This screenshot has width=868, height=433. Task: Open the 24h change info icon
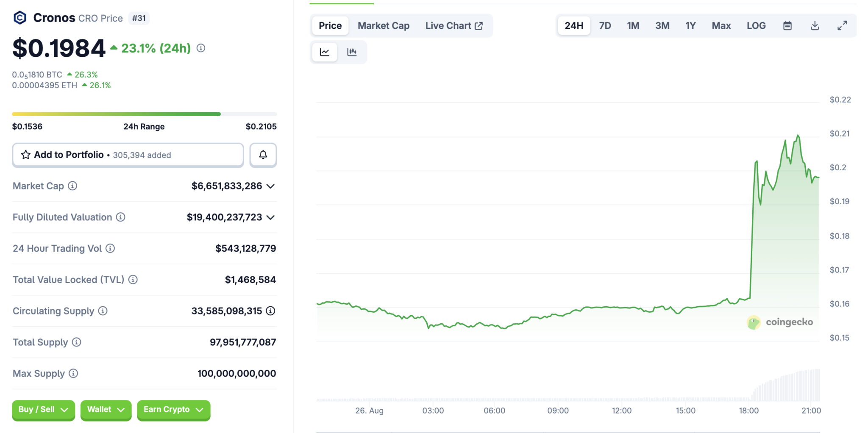(201, 48)
